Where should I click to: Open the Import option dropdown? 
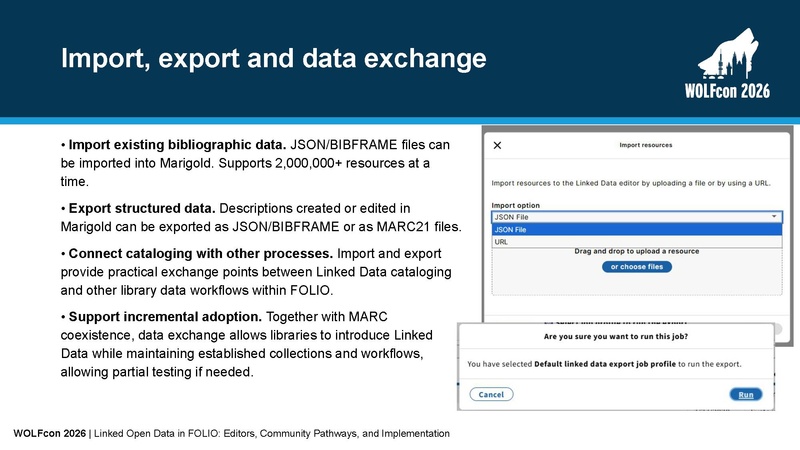click(x=637, y=217)
